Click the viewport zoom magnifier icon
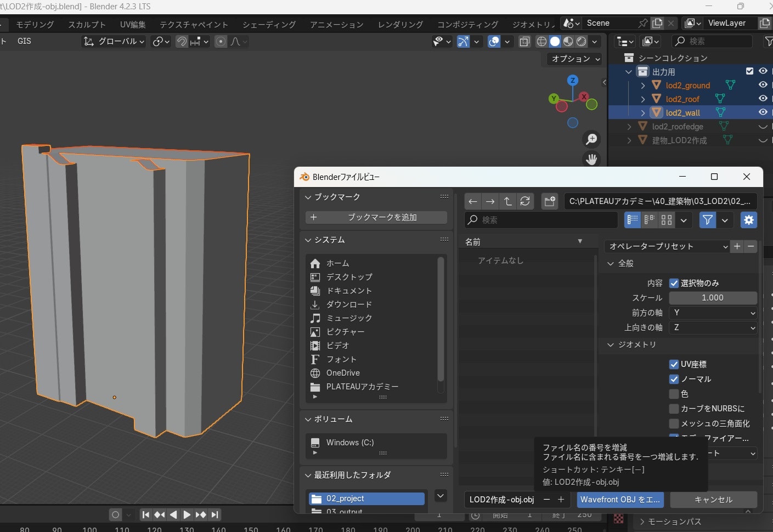 pos(591,139)
